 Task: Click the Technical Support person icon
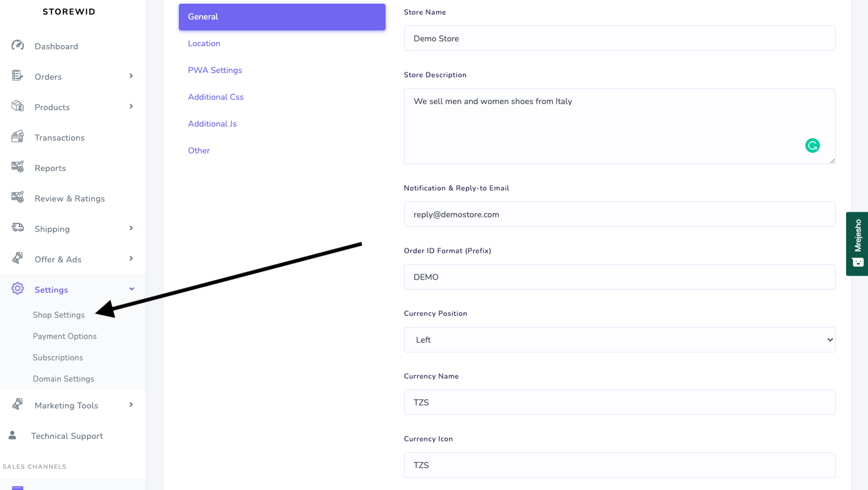(12, 435)
